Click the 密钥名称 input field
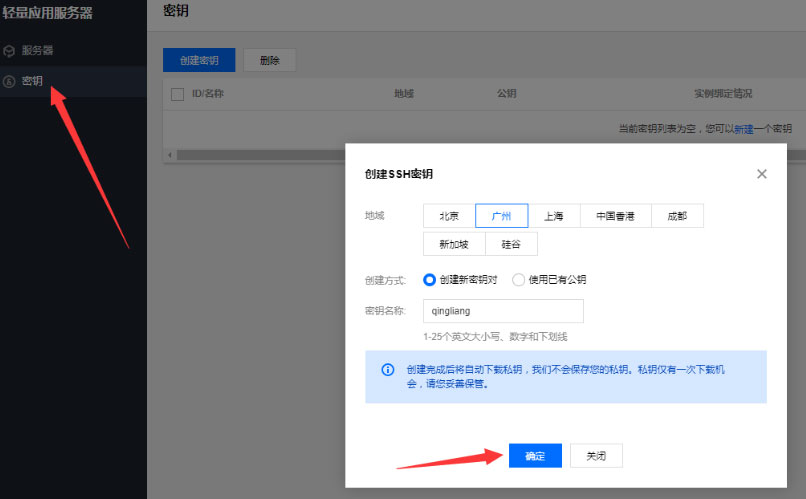 click(x=503, y=311)
